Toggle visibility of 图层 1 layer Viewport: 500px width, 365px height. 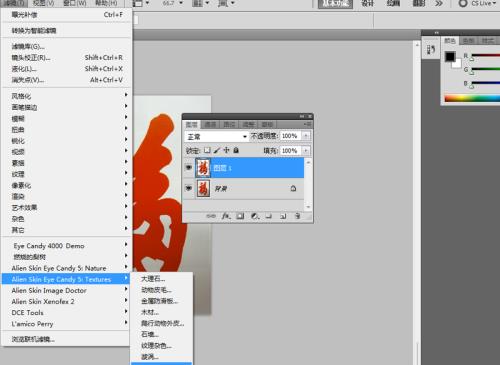[189, 167]
